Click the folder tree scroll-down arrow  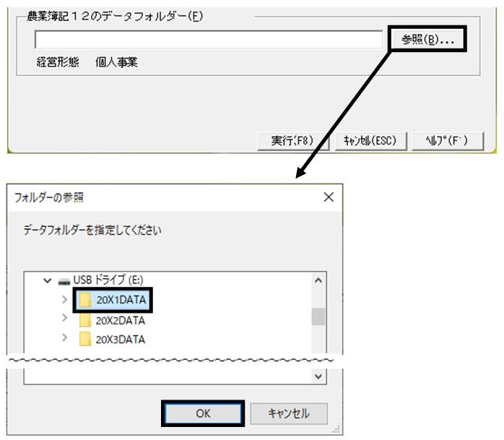pos(318,376)
